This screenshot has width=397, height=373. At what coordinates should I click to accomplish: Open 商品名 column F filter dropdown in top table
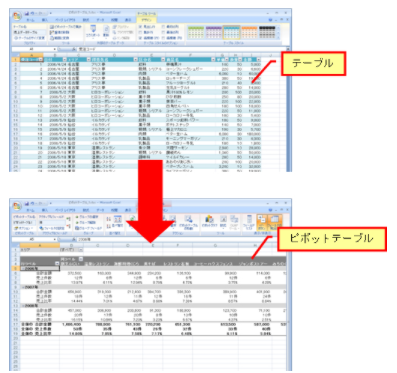pyautogui.click(x=213, y=59)
